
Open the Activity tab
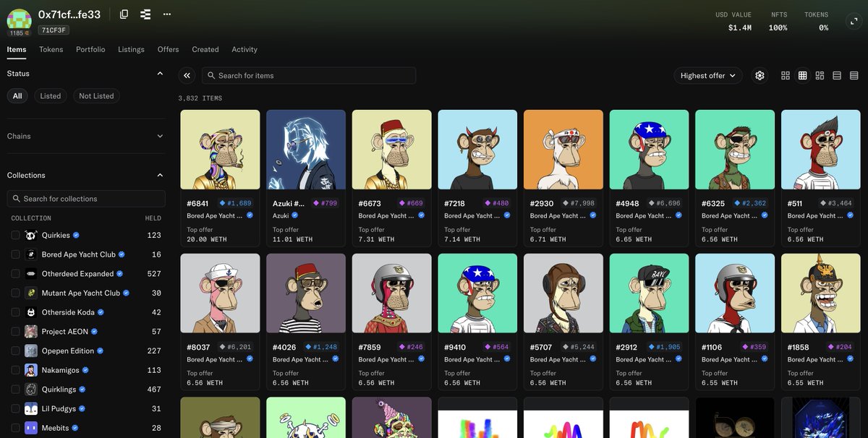pos(244,49)
